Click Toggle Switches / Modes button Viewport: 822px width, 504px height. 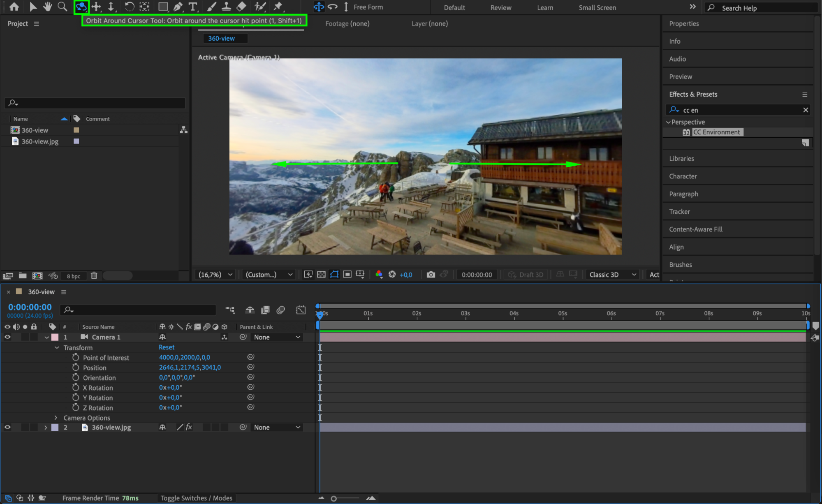click(x=196, y=498)
